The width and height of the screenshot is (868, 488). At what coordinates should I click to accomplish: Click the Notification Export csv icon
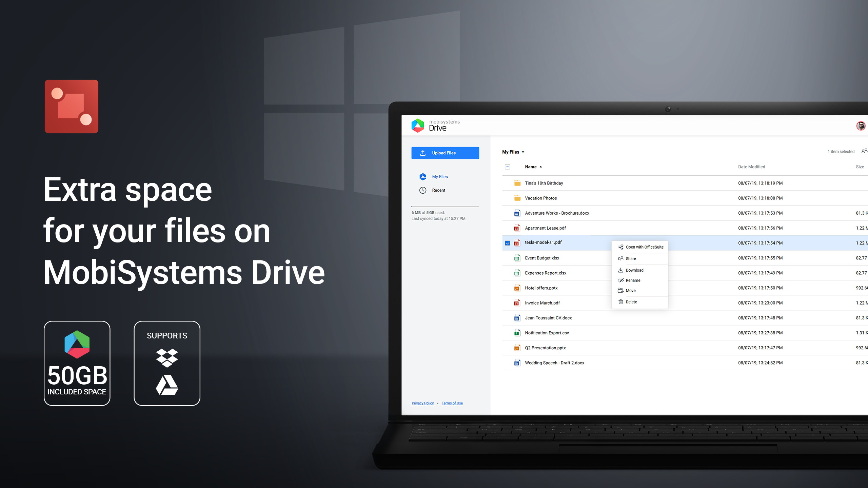(x=517, y=333)
